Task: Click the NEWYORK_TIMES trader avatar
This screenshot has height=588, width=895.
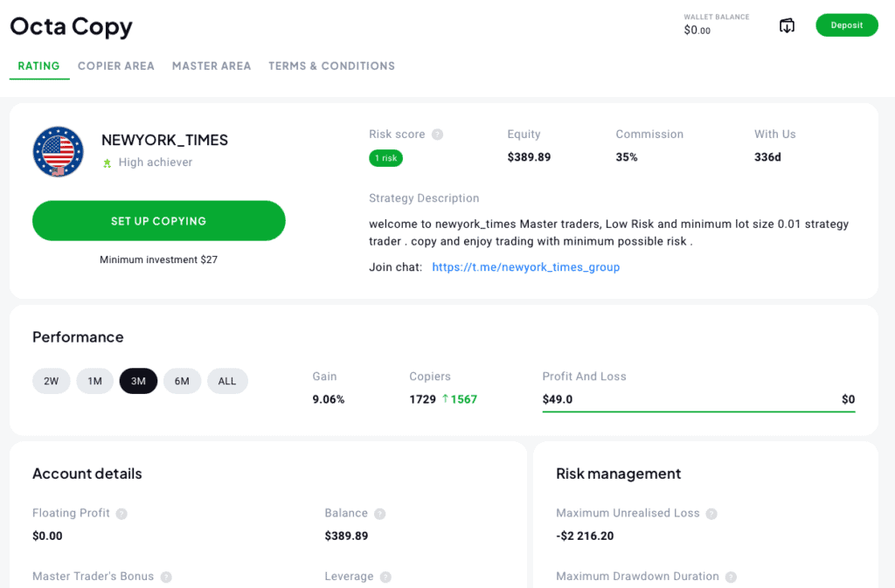Action: [58, 151]
